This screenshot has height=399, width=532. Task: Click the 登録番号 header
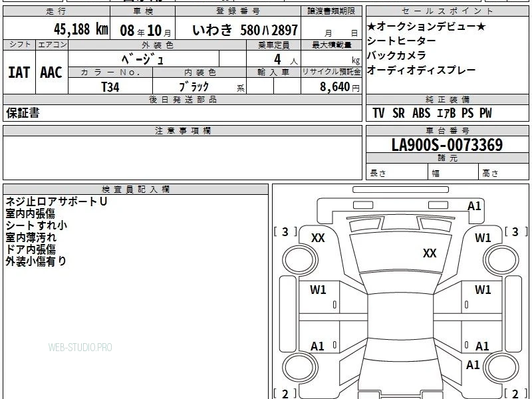point(238,11)
